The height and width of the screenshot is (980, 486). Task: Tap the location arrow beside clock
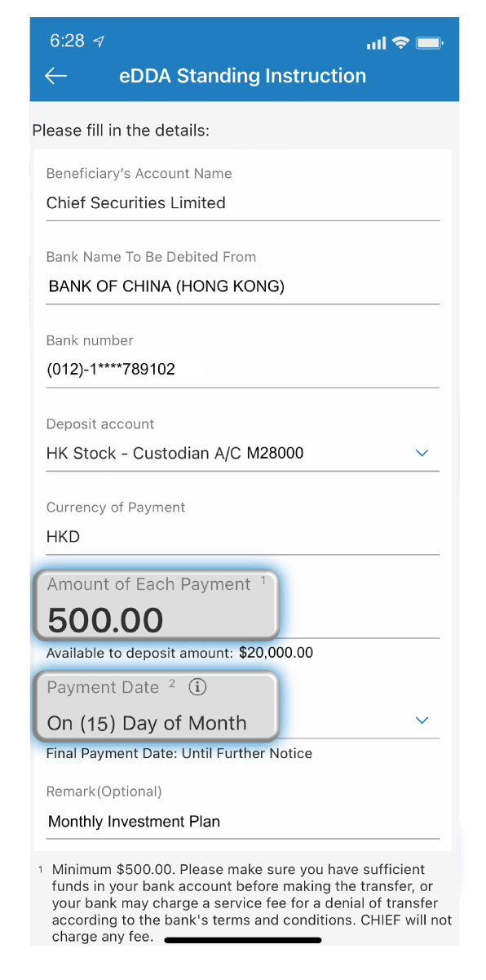coord(99,42)
